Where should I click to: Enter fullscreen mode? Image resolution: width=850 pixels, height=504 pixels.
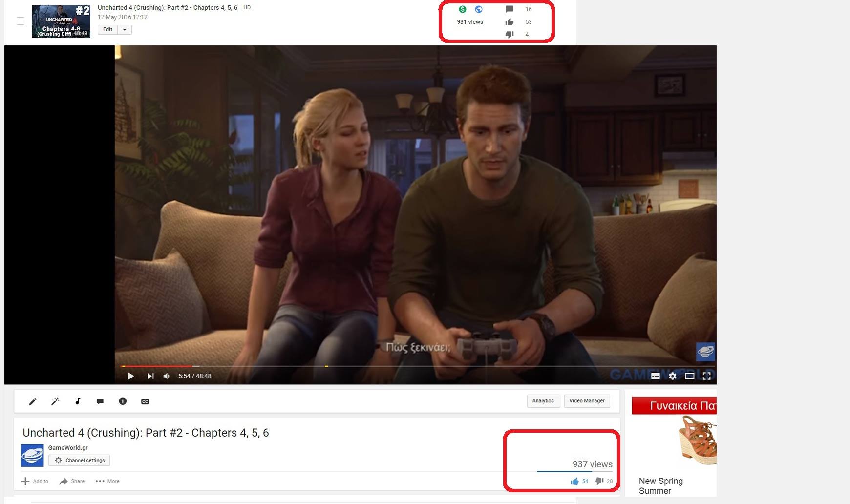click(x=706, y=376)
